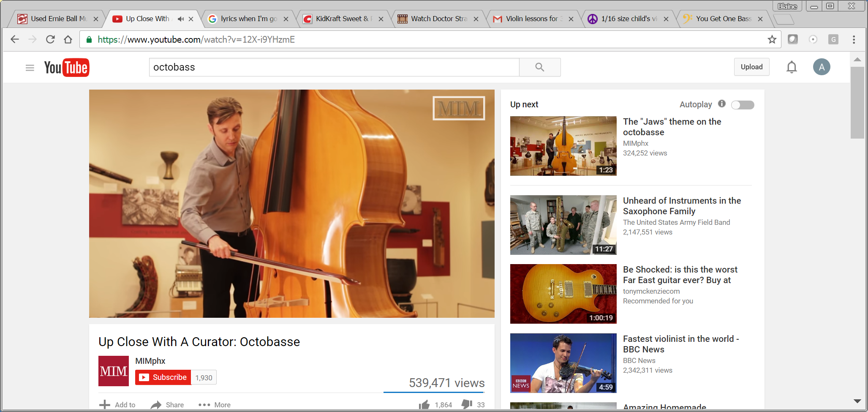Switch to the lyrics when I'm go tab
Screen dimensions: 868x412
click(x=248, y=19)
